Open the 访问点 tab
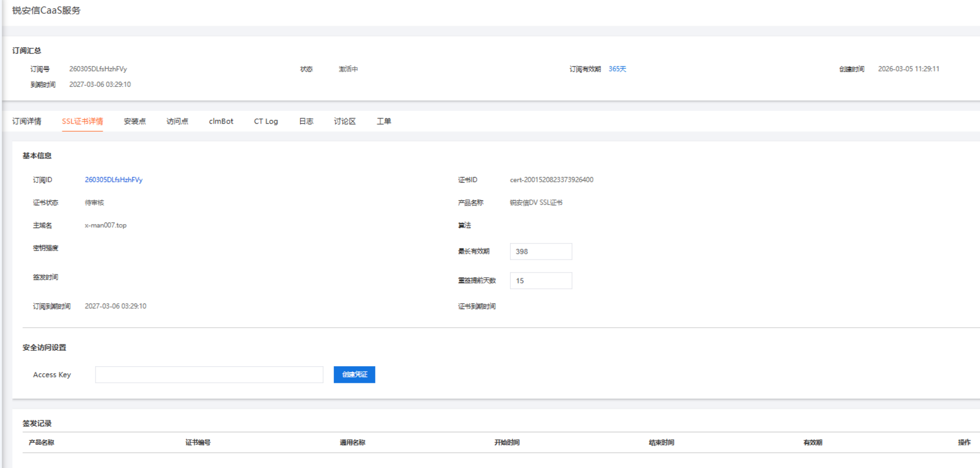980x468 pixels. tap(177, 122)
